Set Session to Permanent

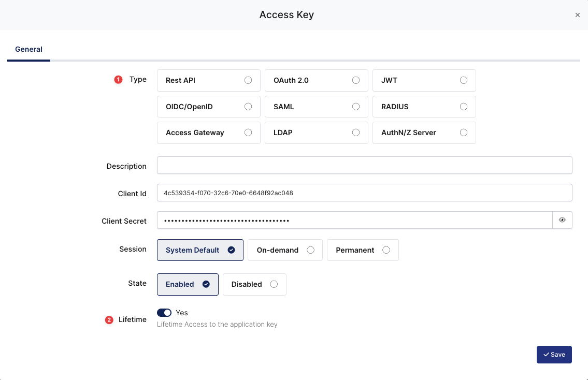(x=363, y=250)
